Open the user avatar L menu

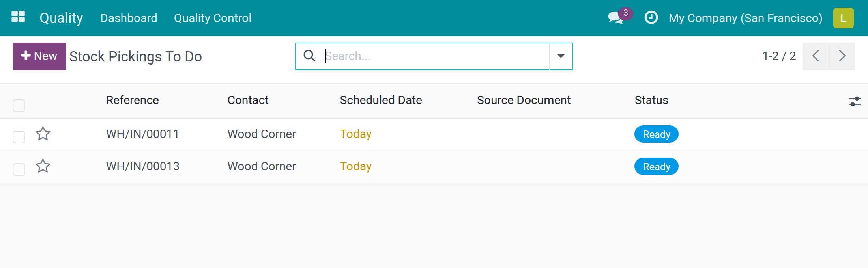click(843, 18)
